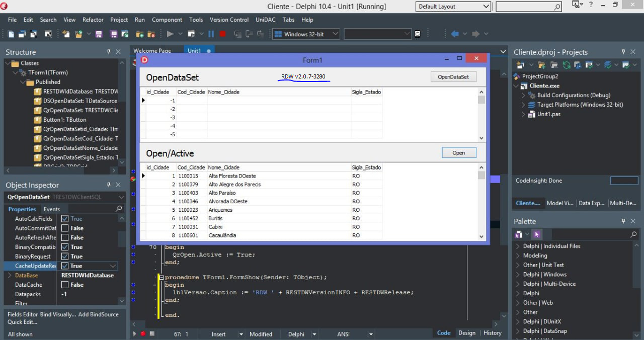Open the Refactor menu
The height and width of the screenshot is (340, 644).
pos(93,20)
